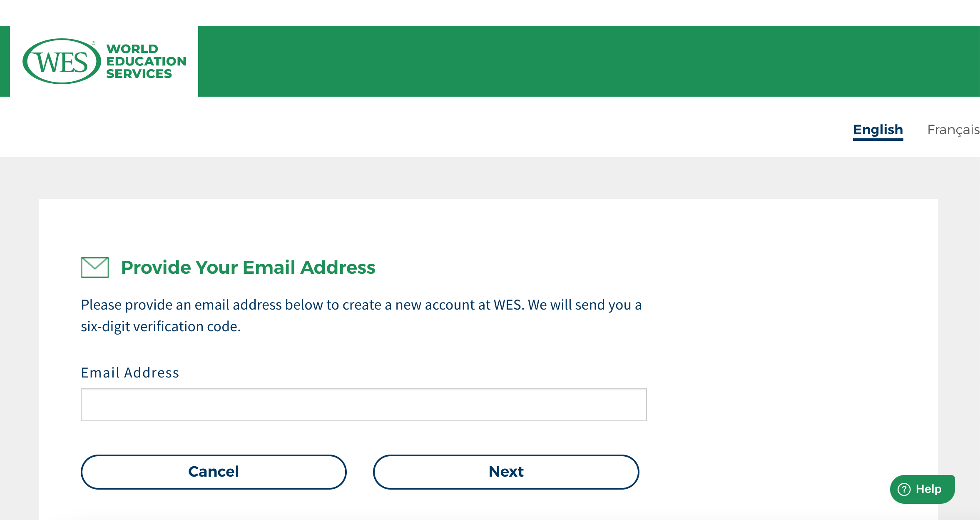Click the Email Address field label

pyautogui.click(x=130, y=372)
